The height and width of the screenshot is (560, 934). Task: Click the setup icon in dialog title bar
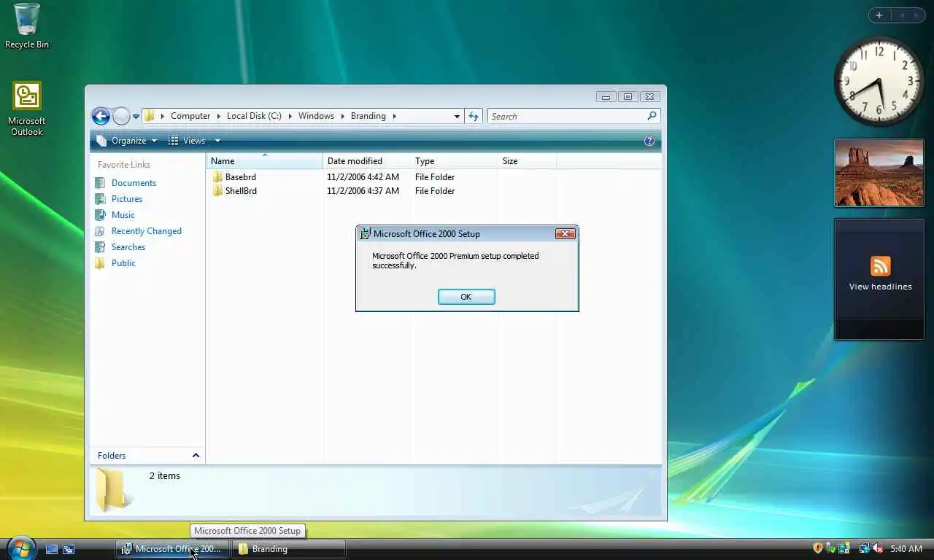coord(365,234)
